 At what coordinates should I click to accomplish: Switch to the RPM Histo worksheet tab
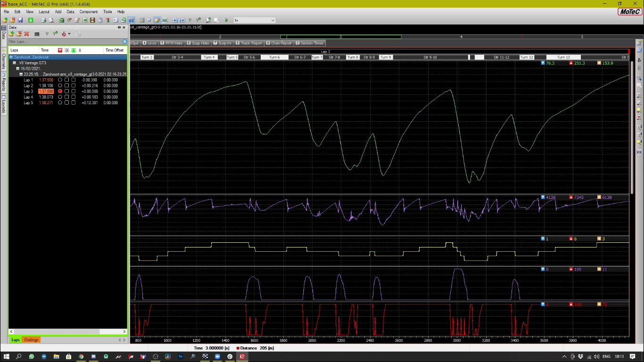pos(172,43)
